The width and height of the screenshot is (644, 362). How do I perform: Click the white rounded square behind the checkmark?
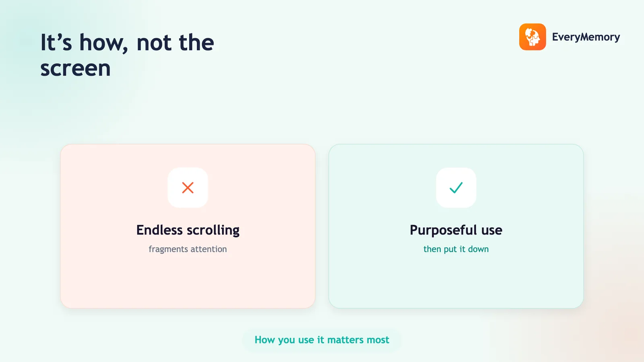(x=456, y=187)
